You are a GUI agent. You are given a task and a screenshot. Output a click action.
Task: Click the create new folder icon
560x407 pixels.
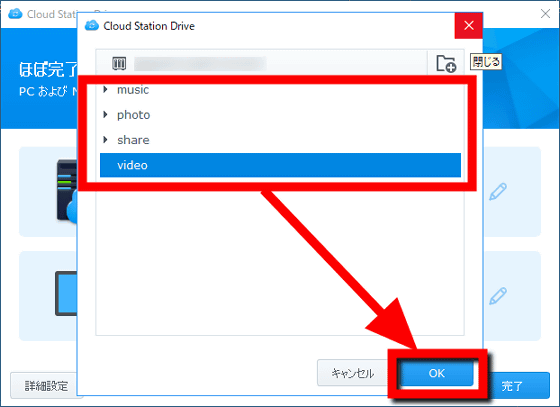click(x=446, y=64)
